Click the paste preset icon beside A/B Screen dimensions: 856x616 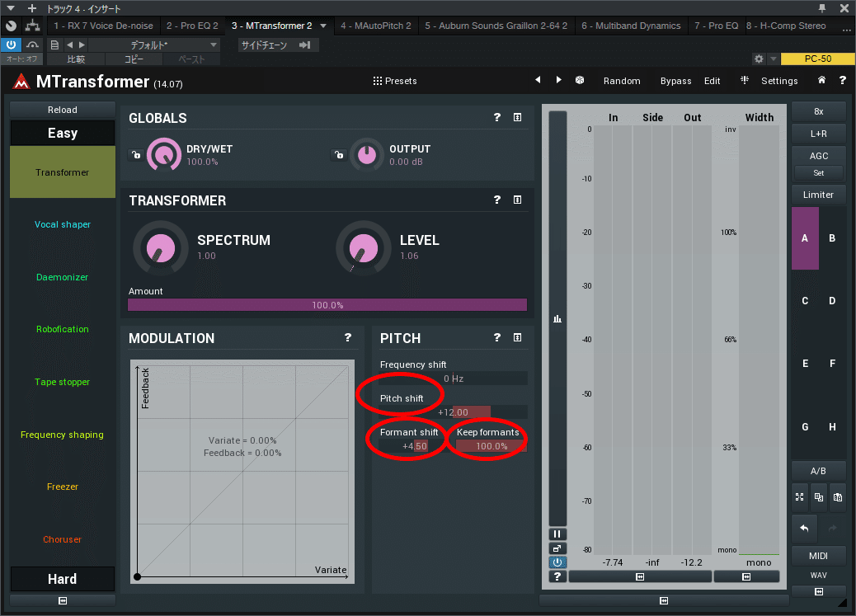[837, 497]
